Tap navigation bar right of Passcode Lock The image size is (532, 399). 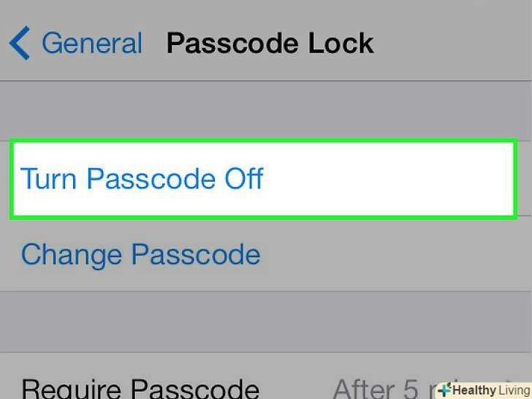pyautogui.click(x=453, y=44)
